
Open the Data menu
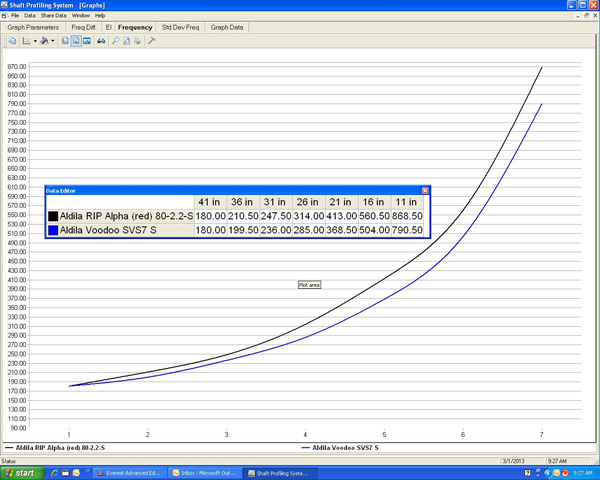[x=29, y=16]
